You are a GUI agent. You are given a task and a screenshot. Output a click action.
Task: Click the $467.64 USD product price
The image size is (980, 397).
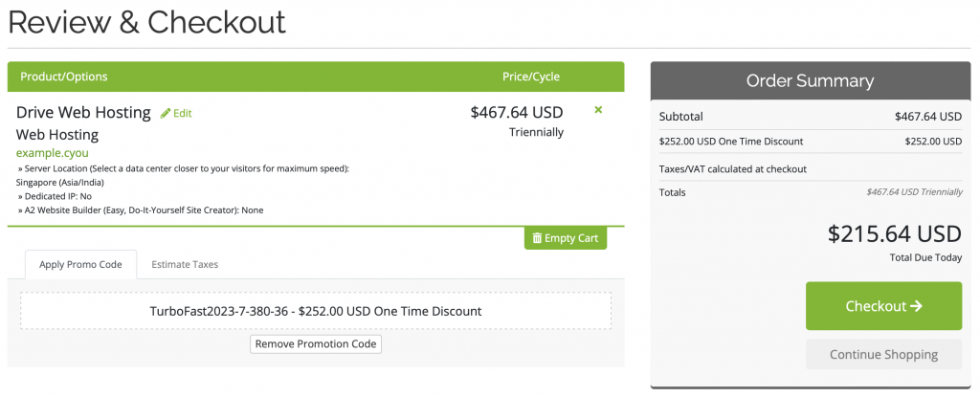tap(517, 112)
